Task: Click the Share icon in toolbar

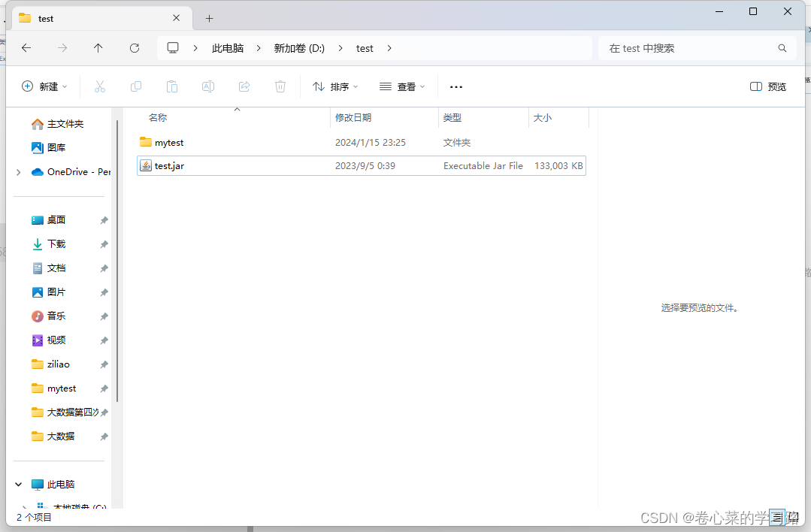Action: click(244, 86)
